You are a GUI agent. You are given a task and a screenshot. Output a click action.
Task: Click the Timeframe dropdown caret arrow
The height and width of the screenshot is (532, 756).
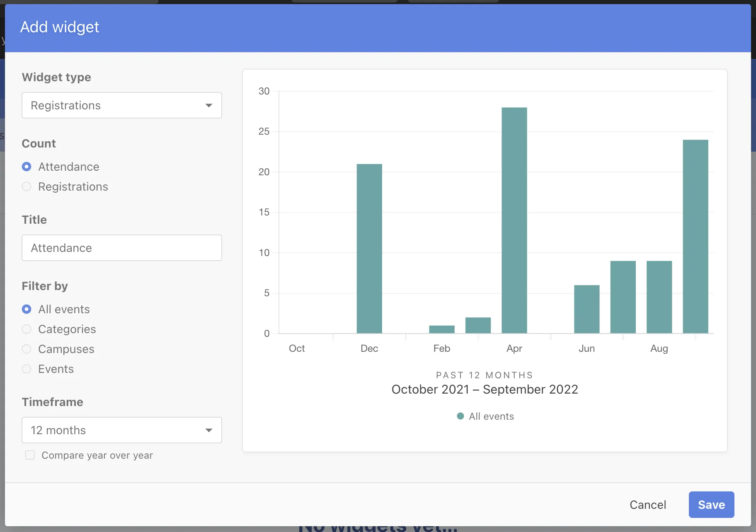pyautogui.click(x=209, y=430)
